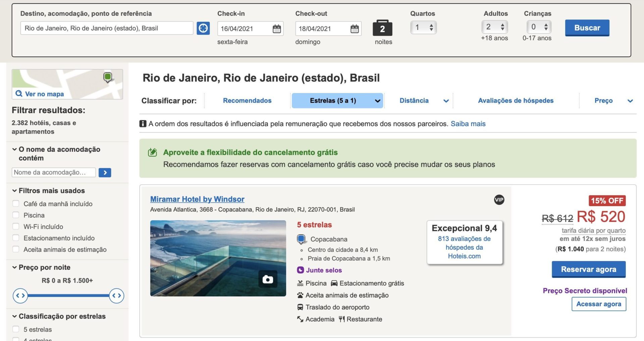The image size is (644, 341).
Task: Check the Piscina filter
Action: pos(16,215)
